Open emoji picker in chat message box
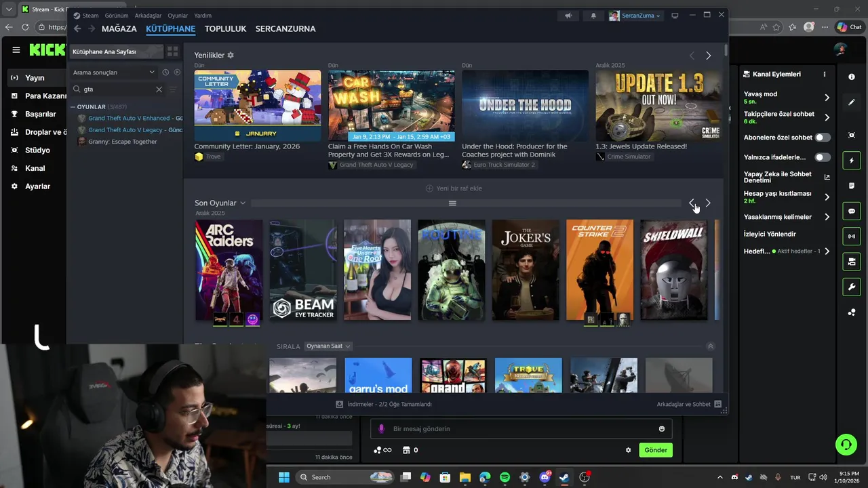This screenshot has height=488, width=868. point(662,428)
